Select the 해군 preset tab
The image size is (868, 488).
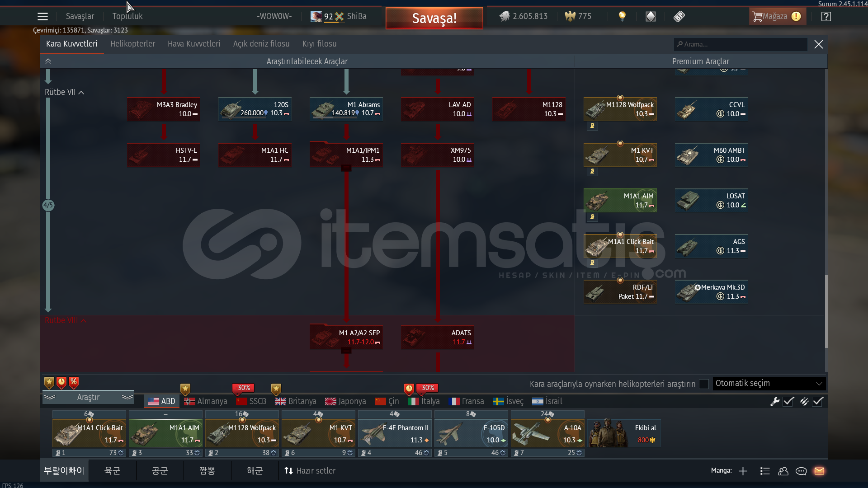click(255, 471)
